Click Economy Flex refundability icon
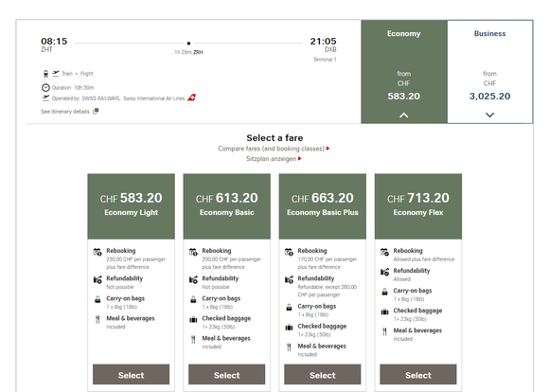The image size is (549, 392). [384, 272]
